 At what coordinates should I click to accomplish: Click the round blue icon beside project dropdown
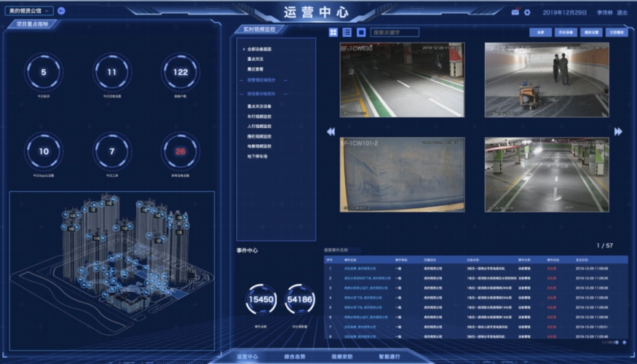point(61,11)
